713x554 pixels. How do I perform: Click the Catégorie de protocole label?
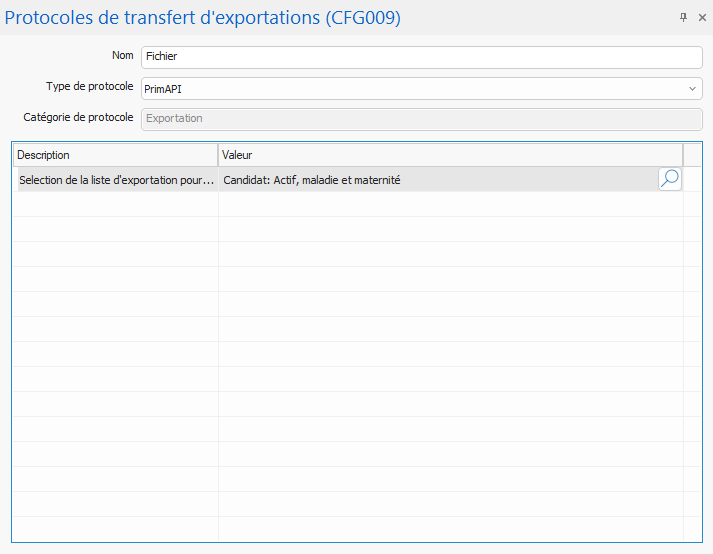point(78,117)
